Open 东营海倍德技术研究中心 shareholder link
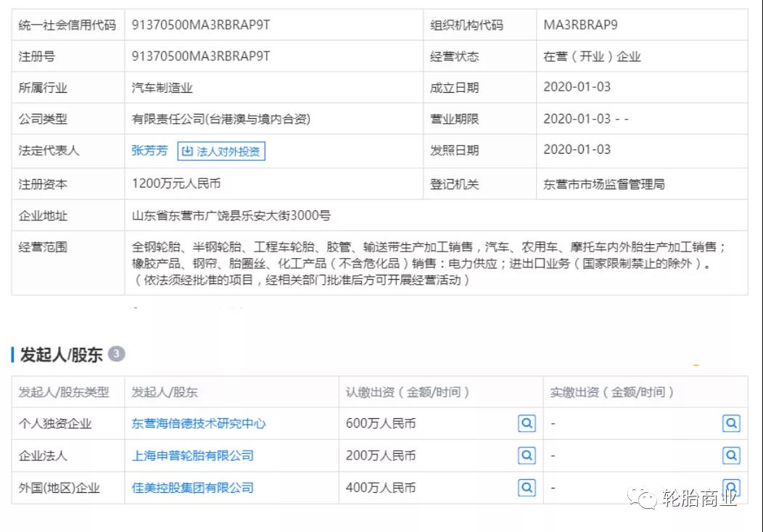The width and height of the screenshot is (763, 532). [x=199, y=423]
